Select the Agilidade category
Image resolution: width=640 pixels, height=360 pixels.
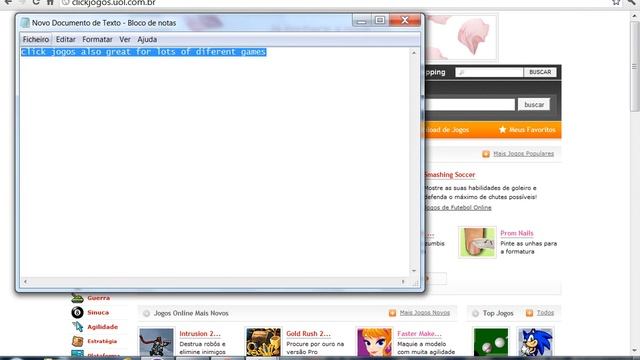pyautogui.click(x=102, y=327)
